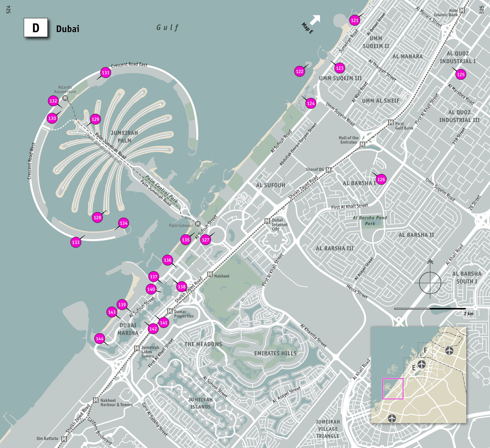Click pink marker 136
490x448 pixels.
(167, 260)
